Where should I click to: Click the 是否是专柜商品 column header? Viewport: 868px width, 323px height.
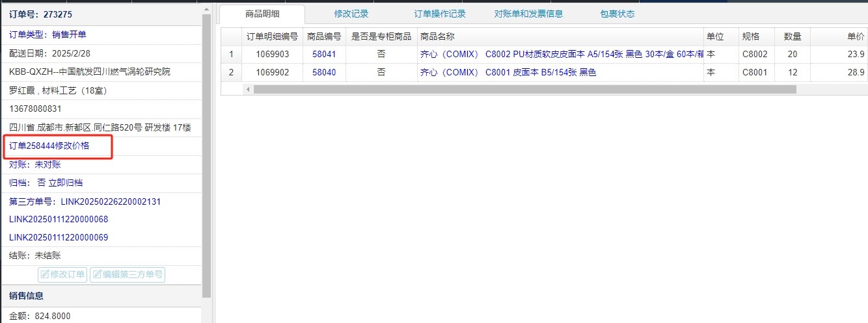(x=381, y=36)
